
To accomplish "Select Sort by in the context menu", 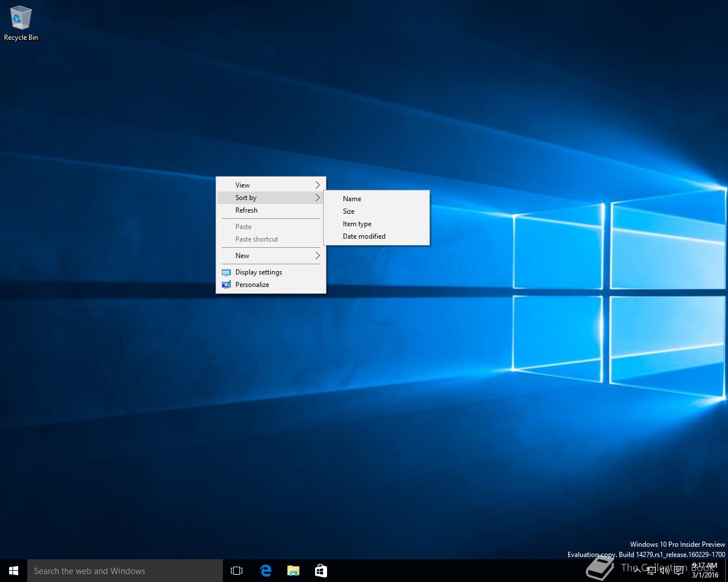I will point(271,197).
